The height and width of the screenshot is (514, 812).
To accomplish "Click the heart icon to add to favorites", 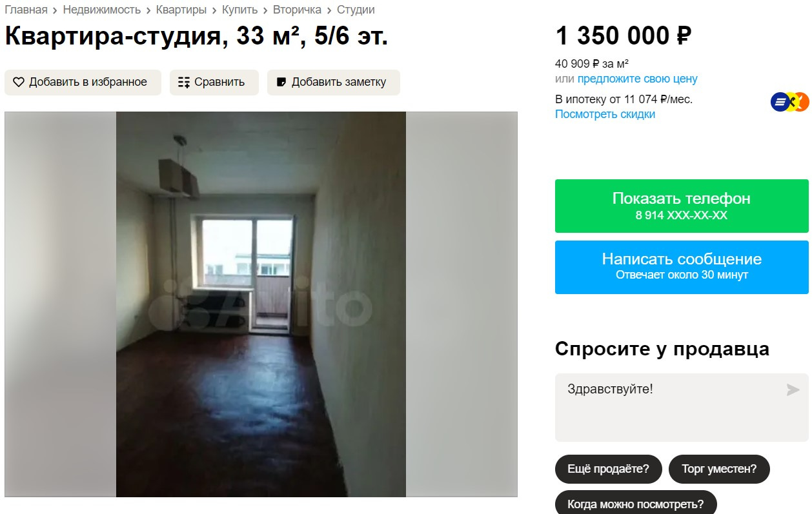I will click(x=19, y=83).
